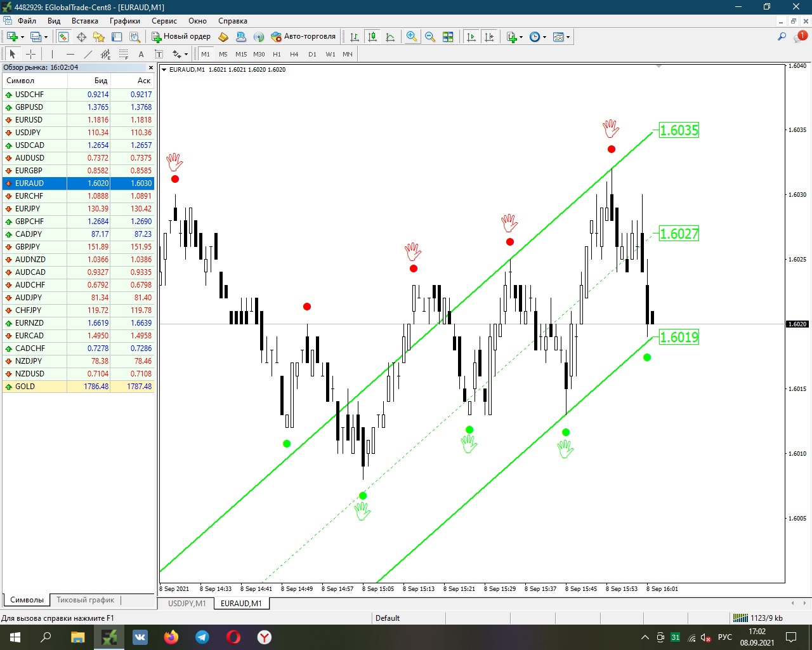Viewport: 812px width, 650px height.
Task: Open MetaEditor from the toolbar
Action: click(x=223, y=37)
